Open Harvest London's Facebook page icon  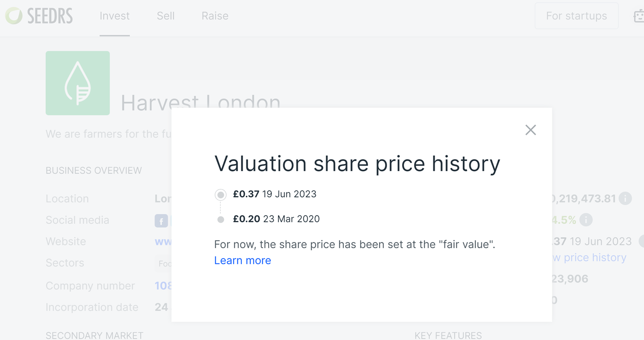pos(161,221)
